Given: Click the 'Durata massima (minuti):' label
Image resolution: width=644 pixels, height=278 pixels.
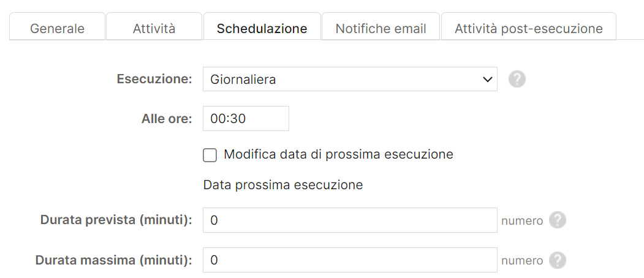Looking at the screenshot, I should click(x=114, y=260).
